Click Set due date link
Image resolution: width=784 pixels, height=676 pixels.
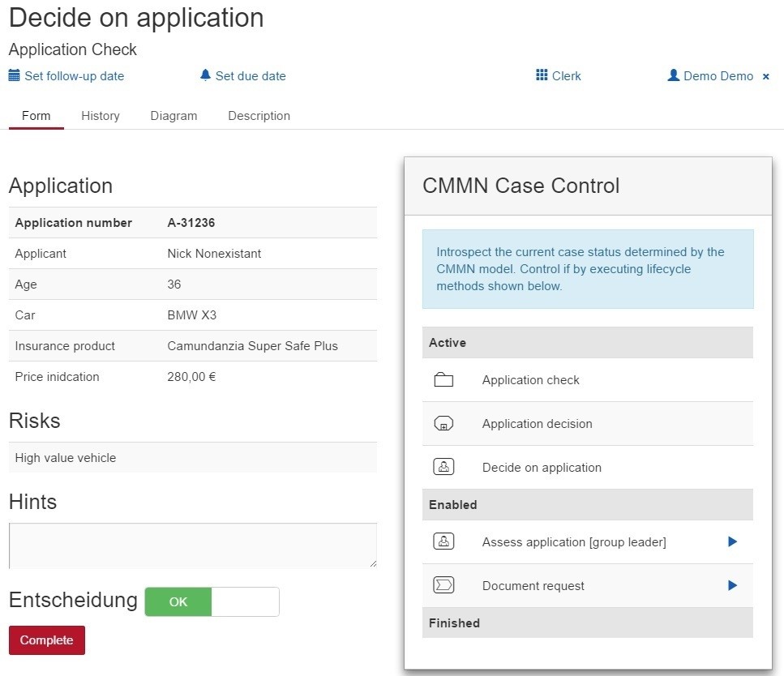click(x=251, y=76)
